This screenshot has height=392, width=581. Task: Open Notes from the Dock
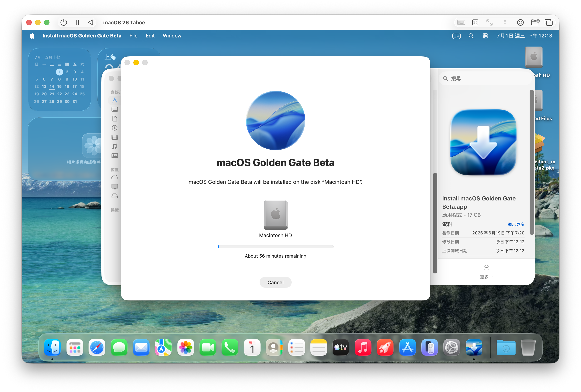[319, 347]
